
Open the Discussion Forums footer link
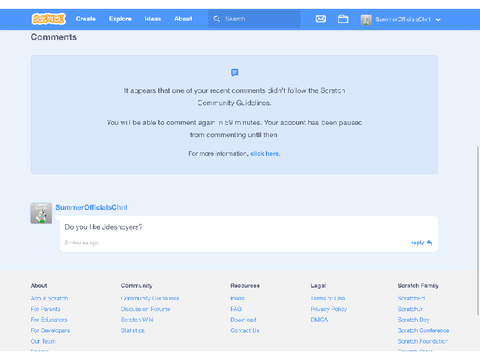pos(145,309)
